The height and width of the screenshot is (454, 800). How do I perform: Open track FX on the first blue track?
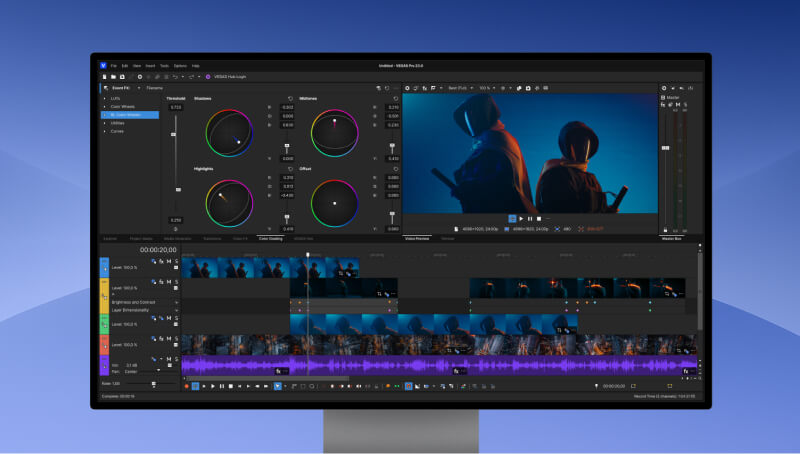tap(161, 261)
